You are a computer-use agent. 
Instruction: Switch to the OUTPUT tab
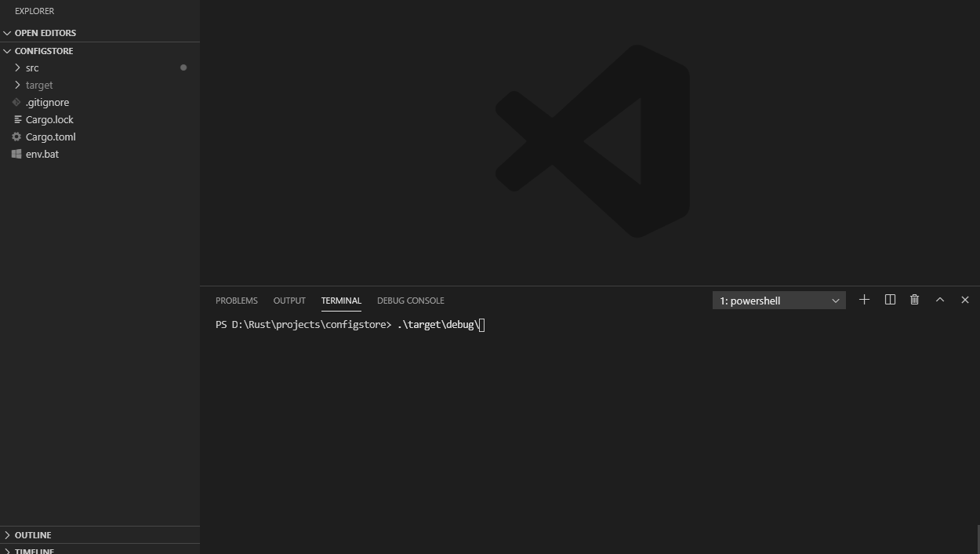point(289,301)
